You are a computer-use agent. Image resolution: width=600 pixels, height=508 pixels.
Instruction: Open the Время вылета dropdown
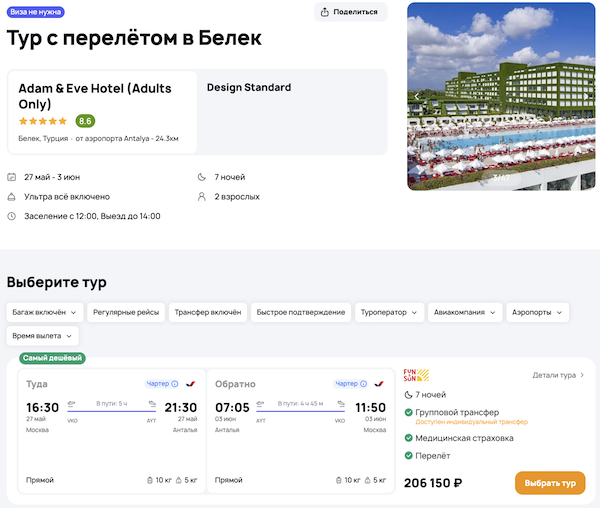(x=42, y=336)
